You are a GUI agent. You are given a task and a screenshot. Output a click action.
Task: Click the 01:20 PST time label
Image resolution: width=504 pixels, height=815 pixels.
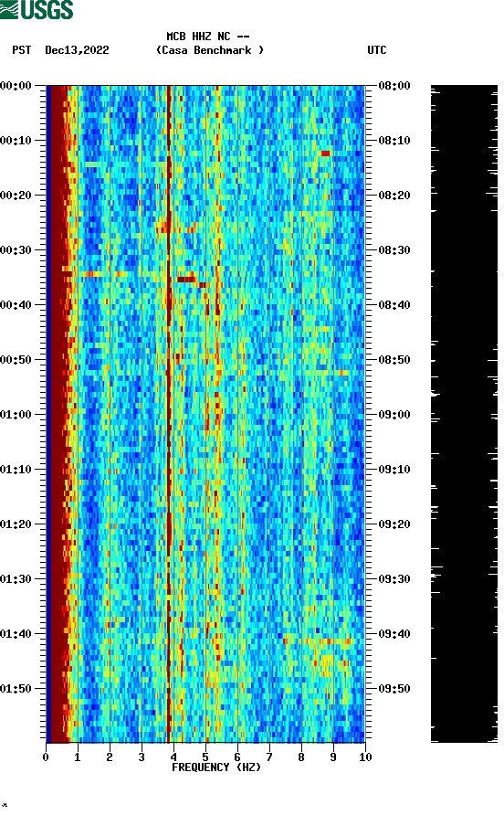point(16,524)
